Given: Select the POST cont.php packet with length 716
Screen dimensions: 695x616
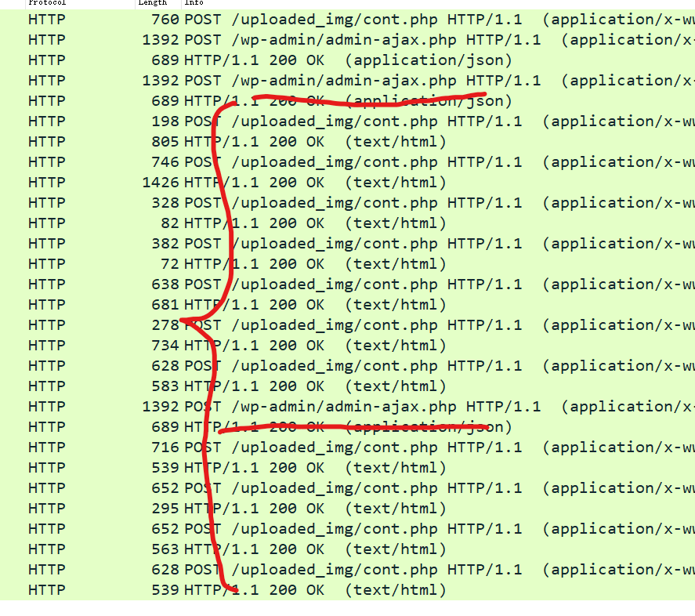Looking at the screenshot, I should coord(348,448).
